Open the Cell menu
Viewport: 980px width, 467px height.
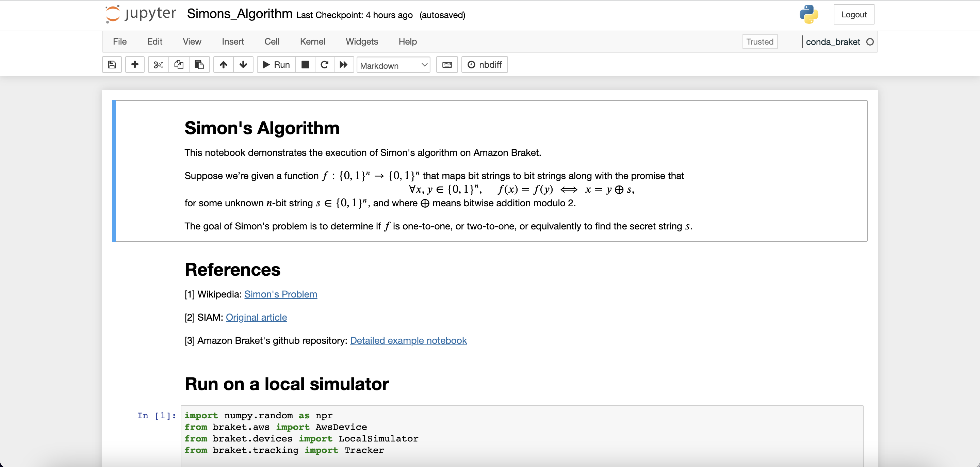tap(272, 42)
